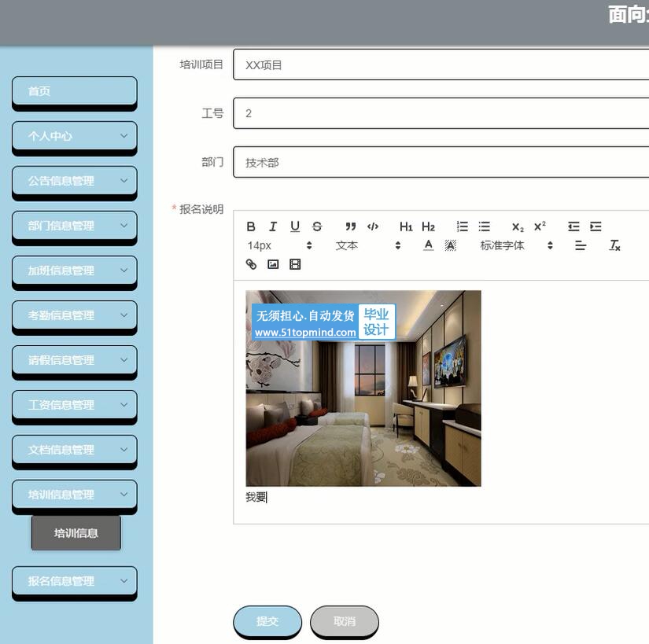Open the 标准字体 font family dropdown
Screen dimensions: 649x644
click(x=516, y=245)
